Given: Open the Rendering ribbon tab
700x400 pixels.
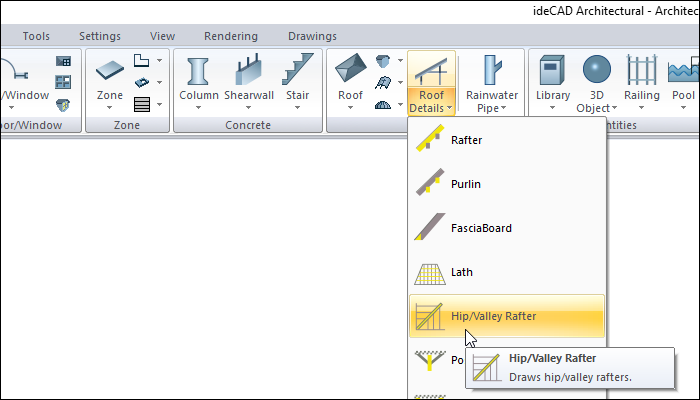Looking at the screenshot, I should pyautogui.click(x=230, y=36).
